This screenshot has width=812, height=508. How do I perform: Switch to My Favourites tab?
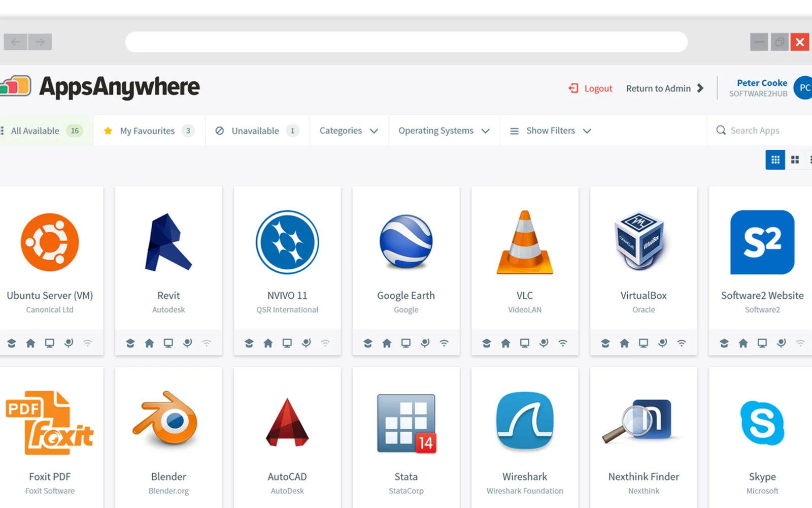point(149,131)
